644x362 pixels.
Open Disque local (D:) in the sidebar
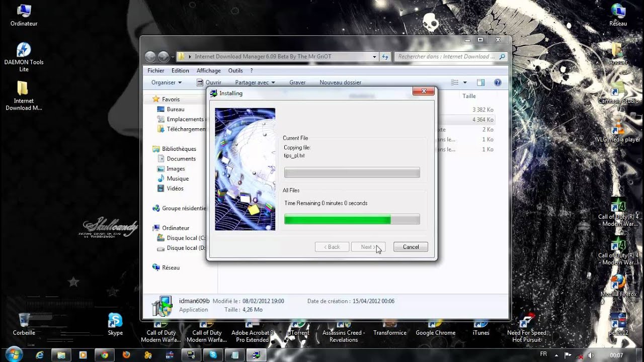tap(181, 248)
